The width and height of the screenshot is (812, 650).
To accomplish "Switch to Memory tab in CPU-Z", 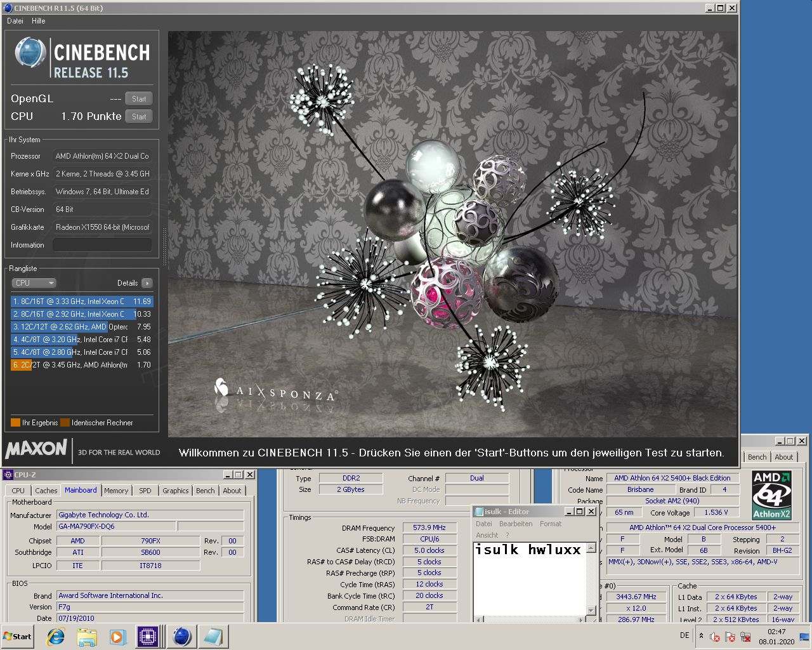I will 116,491.
